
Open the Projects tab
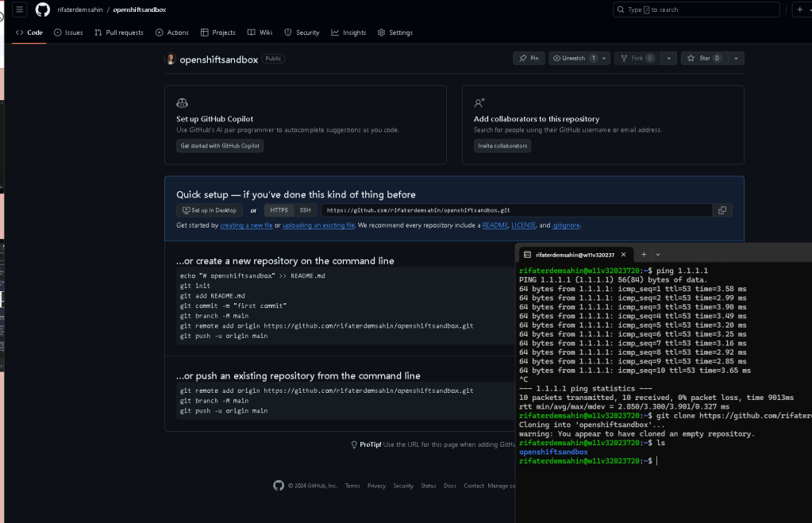tap(218, 32)
